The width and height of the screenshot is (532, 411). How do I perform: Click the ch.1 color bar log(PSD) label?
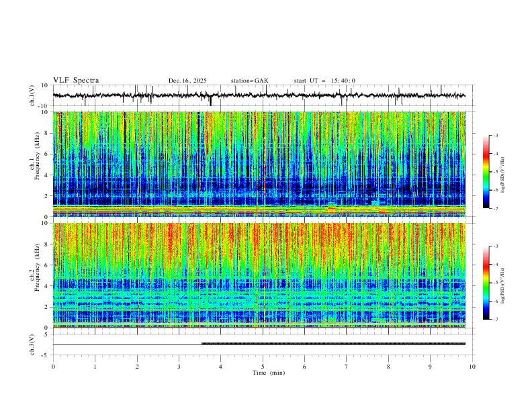[503, 175]
